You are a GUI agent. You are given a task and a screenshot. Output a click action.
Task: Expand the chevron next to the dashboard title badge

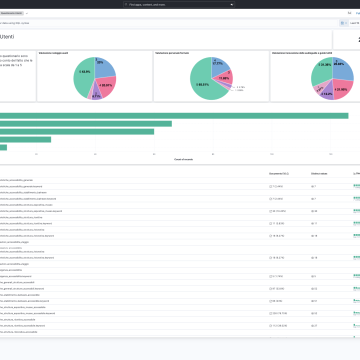click(27, 13)
